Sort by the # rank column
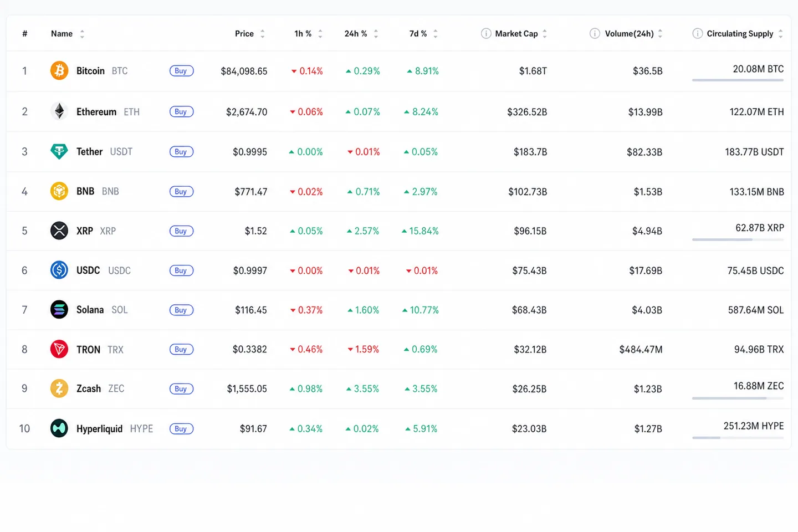This screenshot has height=532, width=798. pos(24,34)
